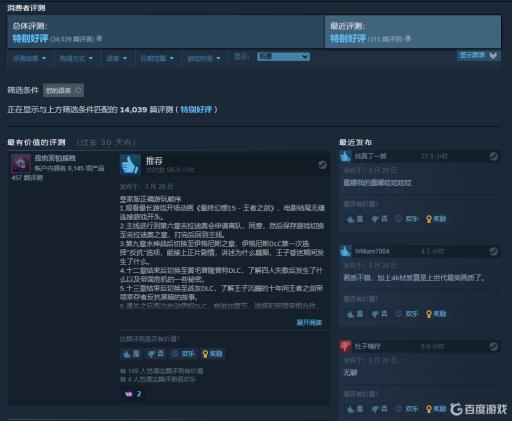Click the red thumbs-down icon of third review
The width and height of the screenshot is (512, 421).
click(x=345, y=346)
